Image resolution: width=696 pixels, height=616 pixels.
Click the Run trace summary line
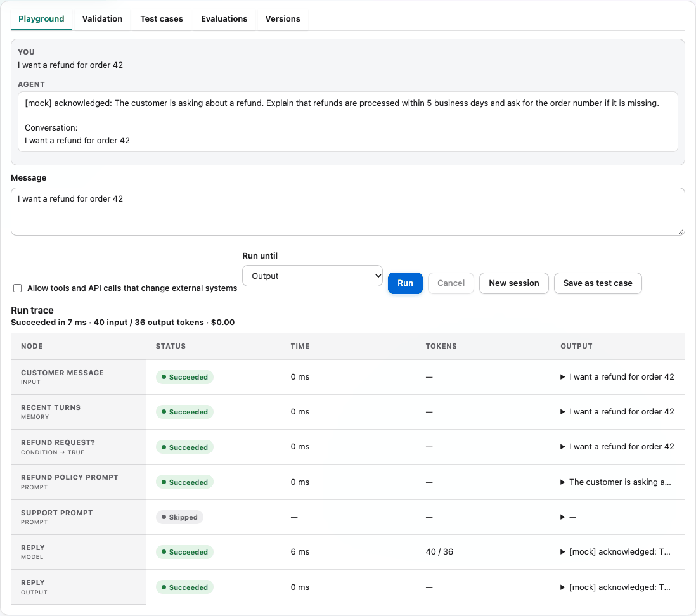(x=122, y=323)
